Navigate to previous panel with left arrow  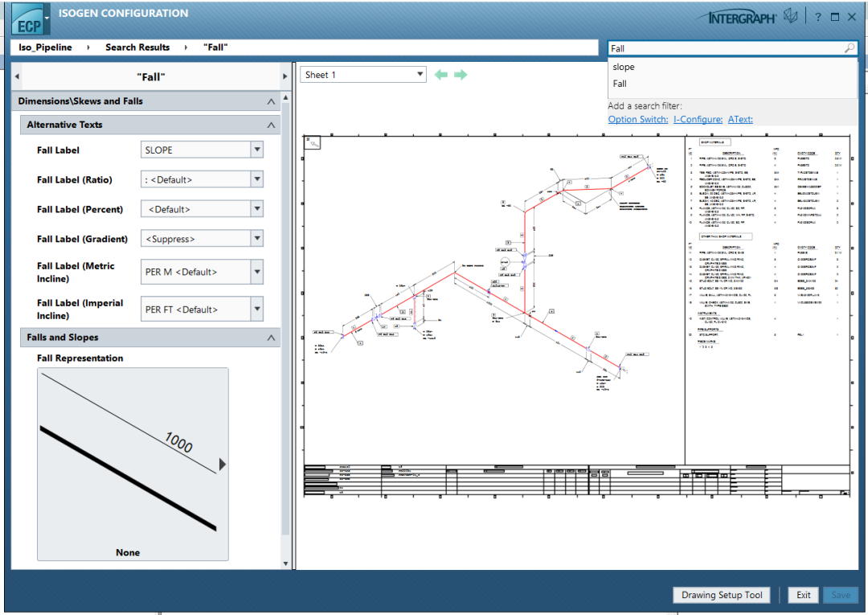17,76
